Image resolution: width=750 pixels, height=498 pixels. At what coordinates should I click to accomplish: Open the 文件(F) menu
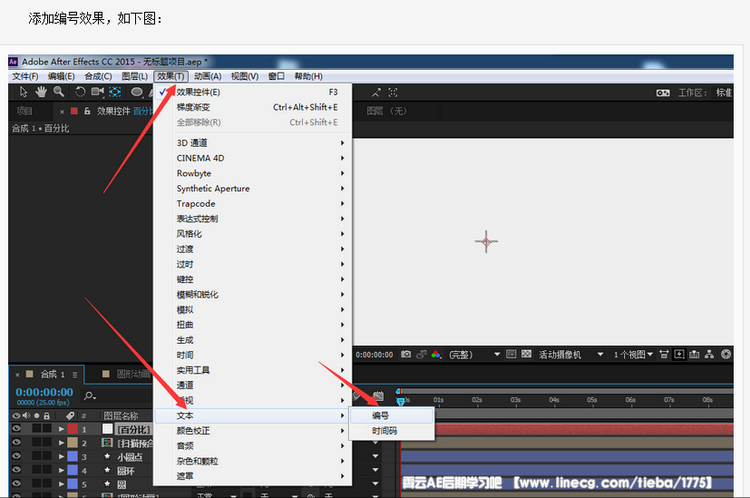(25, 77)
